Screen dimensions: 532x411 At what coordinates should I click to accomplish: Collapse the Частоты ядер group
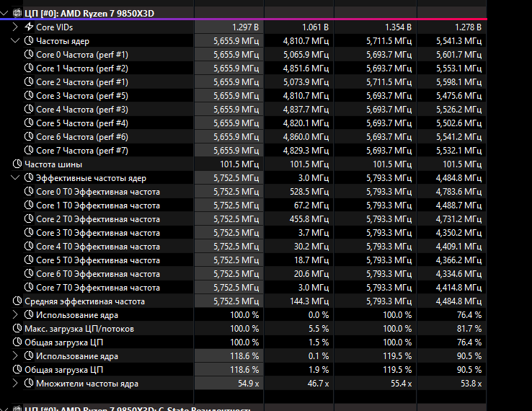coord(15,40)
